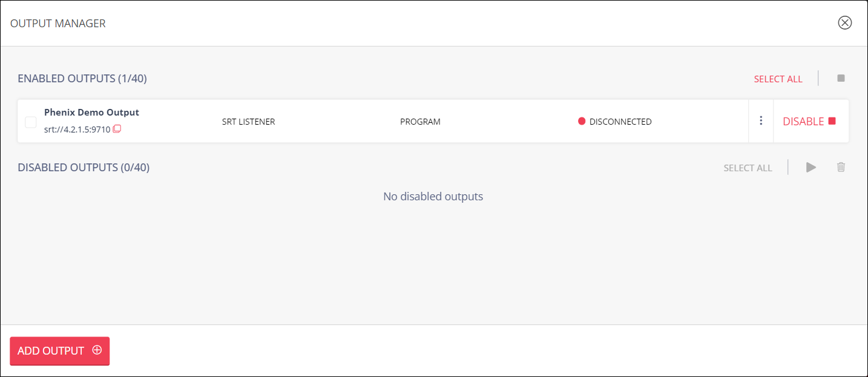This screenshot has width=868, height=377.
Task: Start selected disabled outputs with play icon
Action: 811,167
